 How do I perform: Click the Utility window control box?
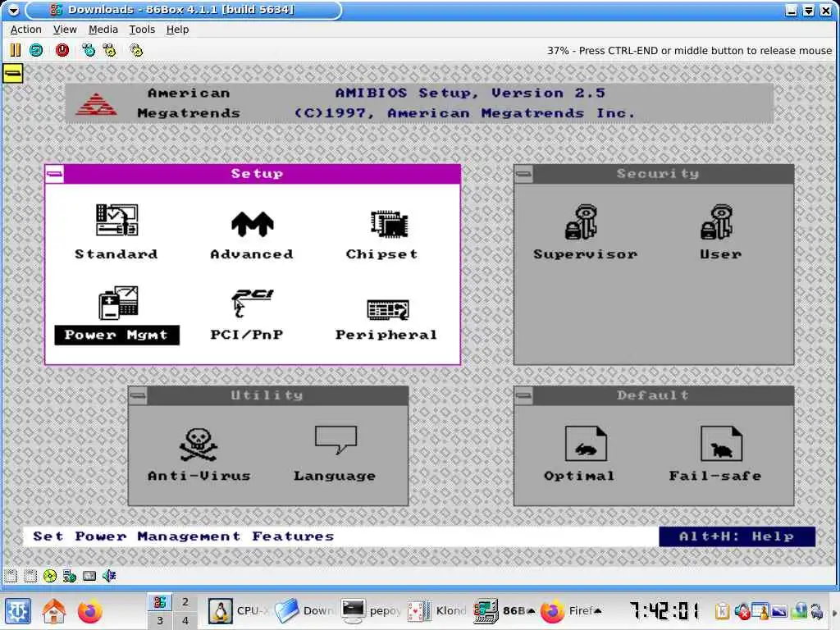(x=138, y=395)
